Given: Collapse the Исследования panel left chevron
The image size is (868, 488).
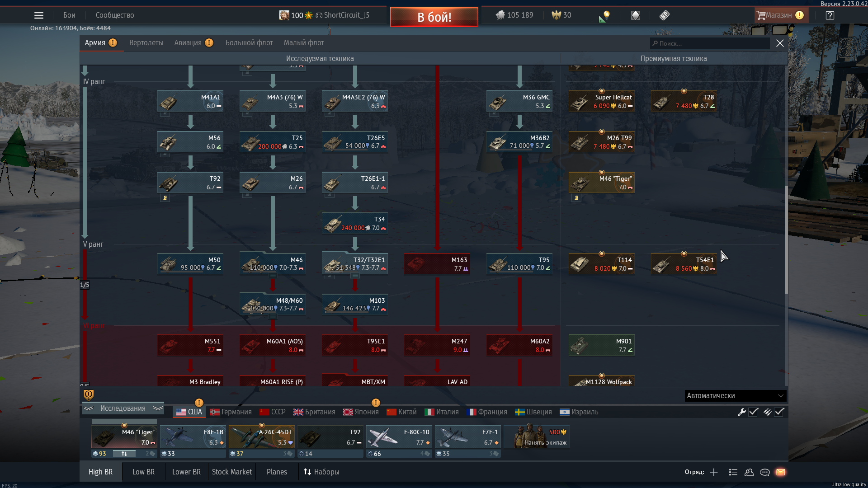Looking at the screenshot, I should tap(88, 408).
